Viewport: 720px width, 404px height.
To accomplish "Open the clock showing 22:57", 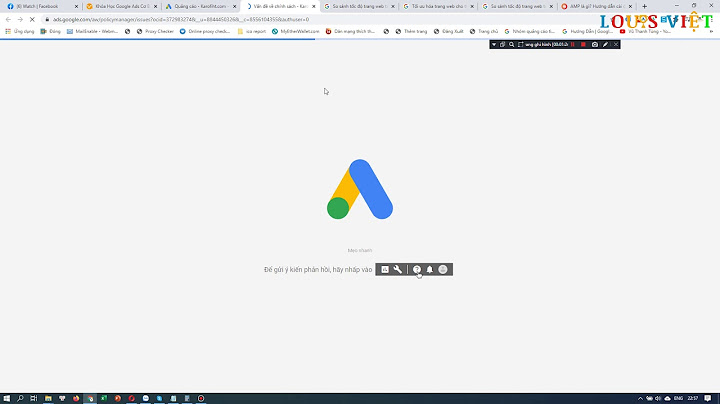I will pos(693,398).
